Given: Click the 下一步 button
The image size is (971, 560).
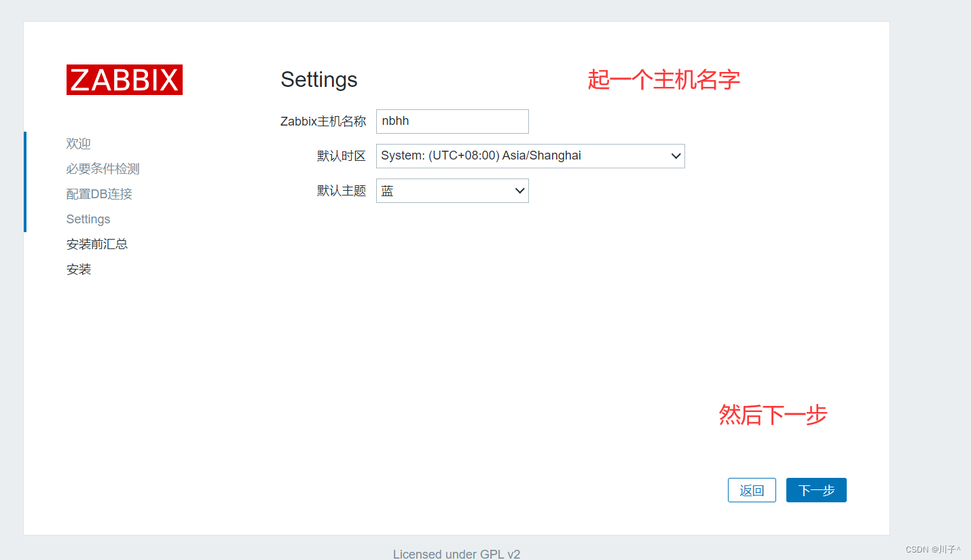Looking at the screenshot, I should (x=816, y=489).
